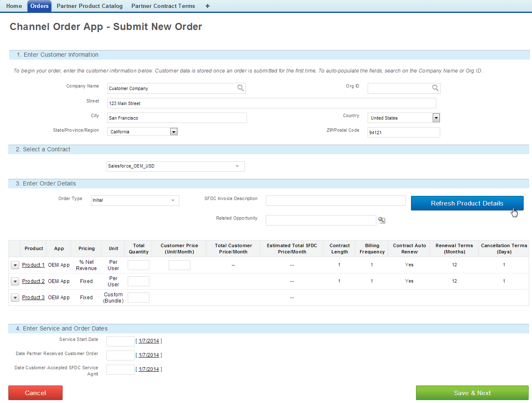The height and width of the screenshot is (403, 532).
Task: Click the red Cancel button
Action: [x=35, y=393]
